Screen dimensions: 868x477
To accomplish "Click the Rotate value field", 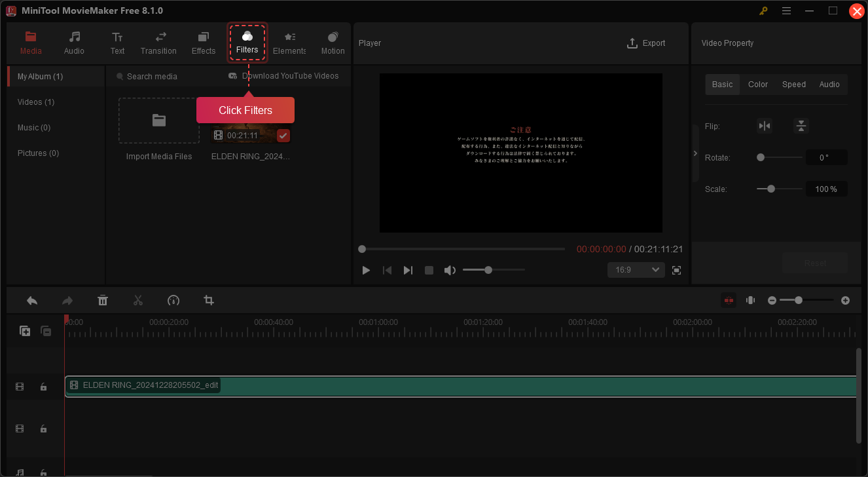I will point(826,157).
